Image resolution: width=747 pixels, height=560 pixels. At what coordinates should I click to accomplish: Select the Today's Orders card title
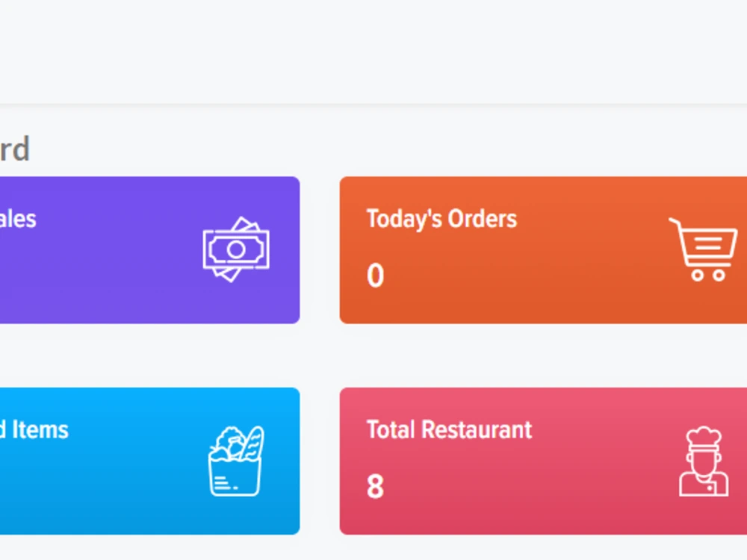(x=441, y=219)
